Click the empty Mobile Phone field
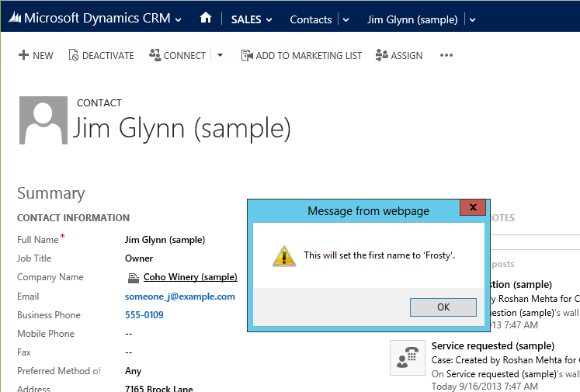Screen dimensions: 580x392 point(128,334)
